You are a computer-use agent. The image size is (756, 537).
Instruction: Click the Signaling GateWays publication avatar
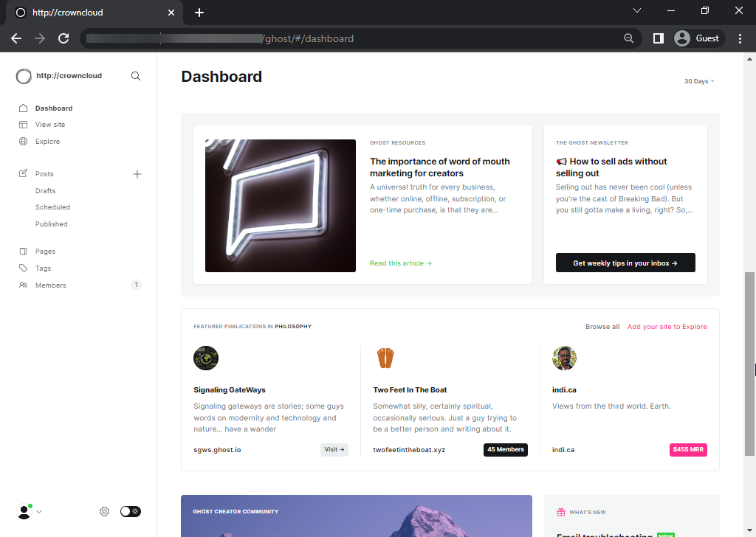206,358
